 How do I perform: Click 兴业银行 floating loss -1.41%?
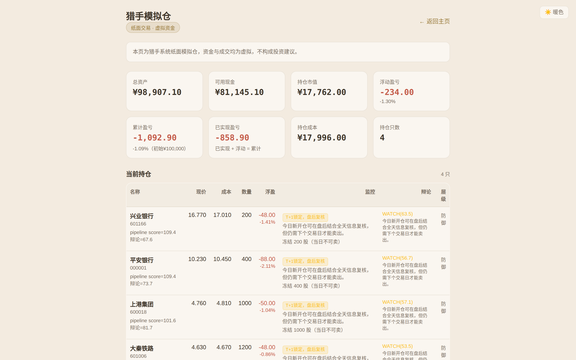coord(267,222)
